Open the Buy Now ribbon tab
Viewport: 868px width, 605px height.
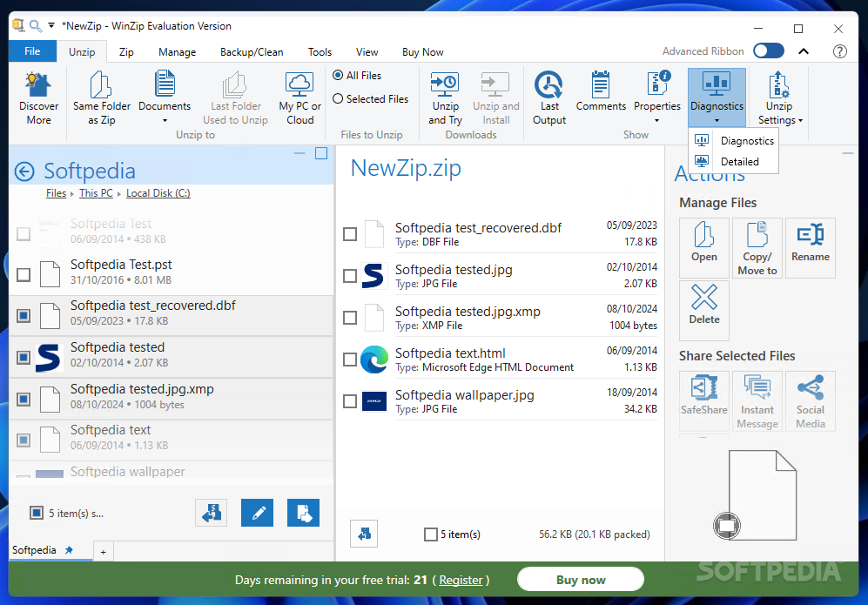[422, 51]
